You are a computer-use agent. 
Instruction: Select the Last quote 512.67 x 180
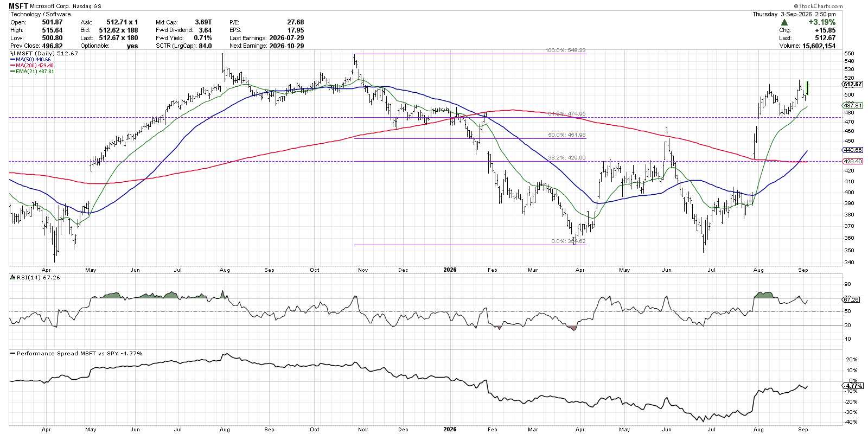118,38
